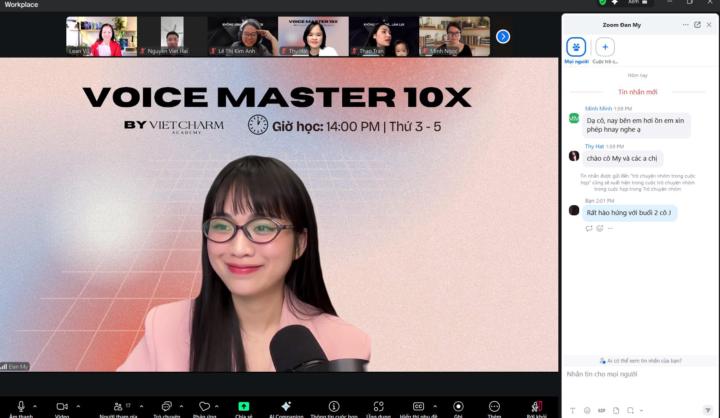
Task: Select Thy Hat video thumbnail
Action: click(x=313, y=36)
